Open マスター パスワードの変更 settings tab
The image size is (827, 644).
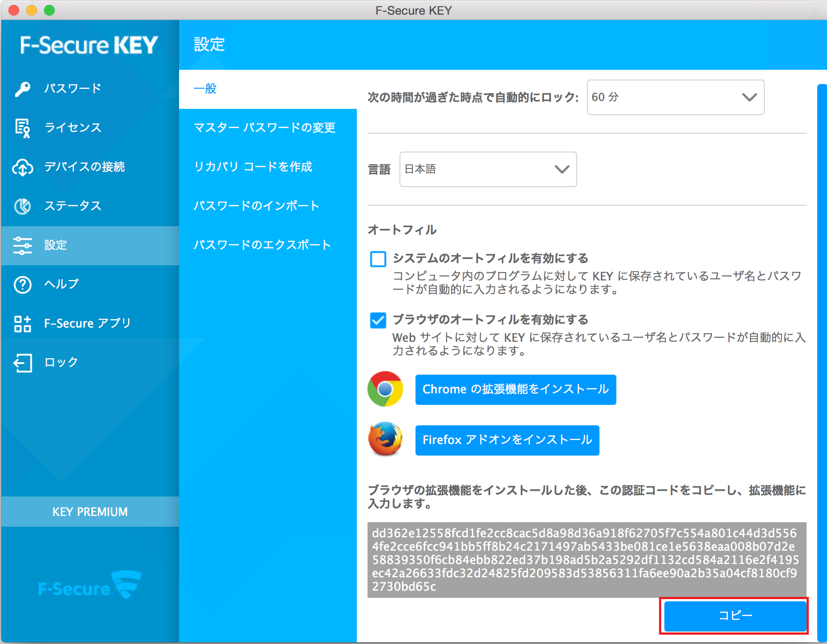(268, 128)
